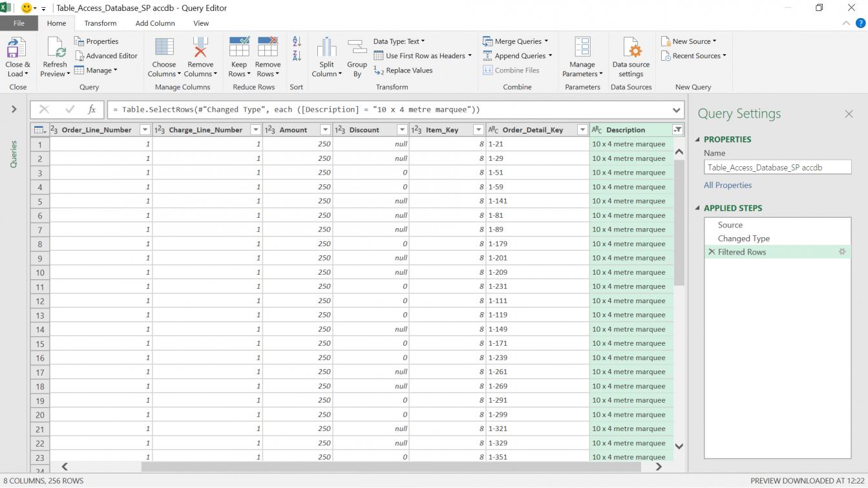Open the Order_Line_Number column filter dropdown
This screenshot has height=488, width=868.
pyautogui.click(x=145, y=130)
